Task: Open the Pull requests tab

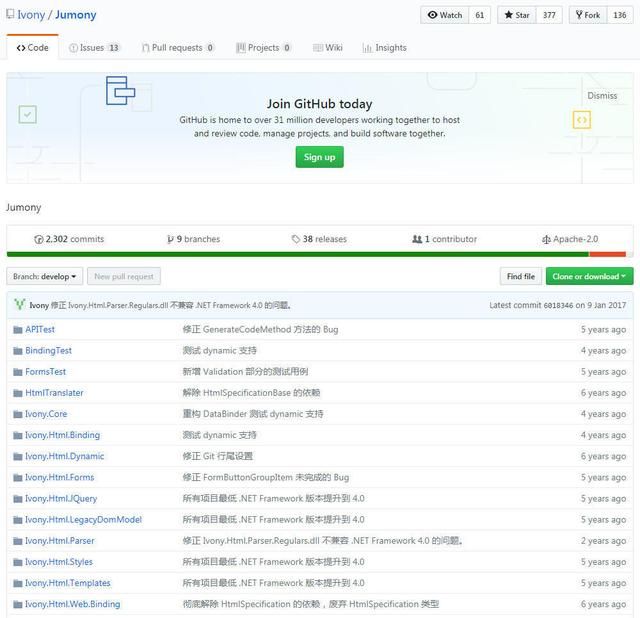Action: pos(178,48)
